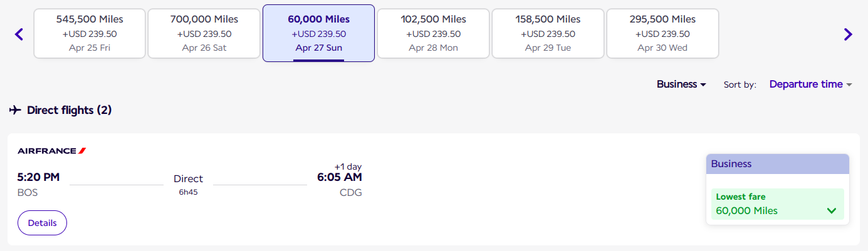Open the Departure time sort dropdown

pos(811,84)
